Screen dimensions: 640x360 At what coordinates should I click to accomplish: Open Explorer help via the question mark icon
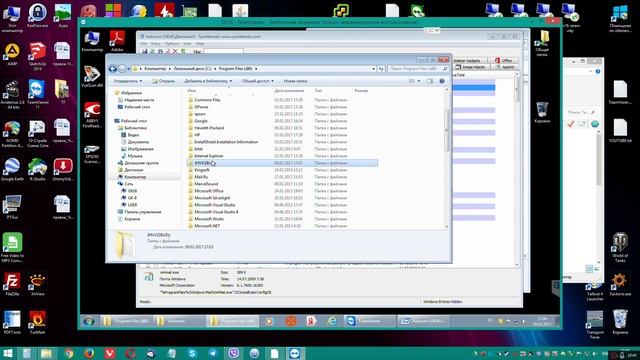[442, 81]
